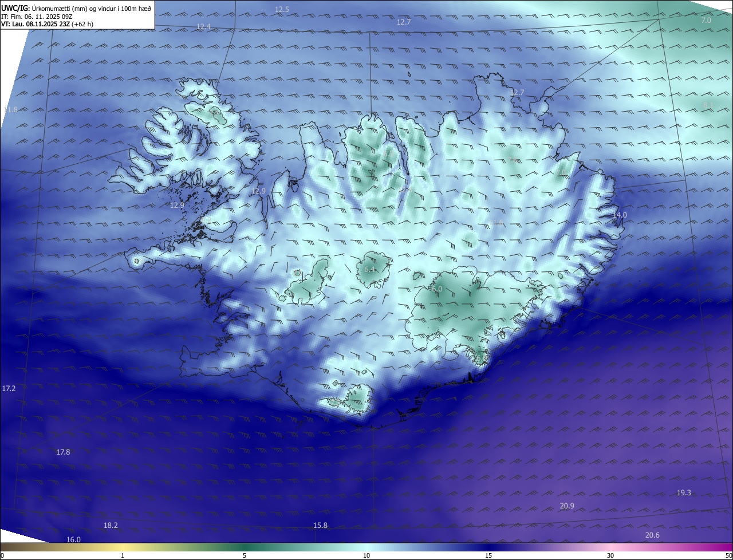Click the color scale tick label 50
Screen dimensions: 733x560
click(728, 555)
